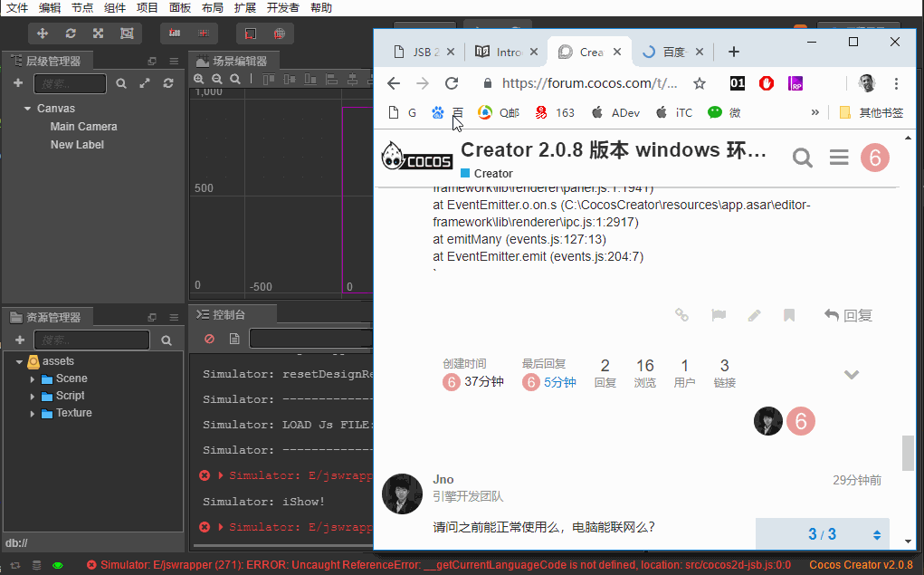Viewport: 924px width, 575px height.
Task: Add node with hierarchy plus button
Action: pyautogui.click(x=18, y=83)
